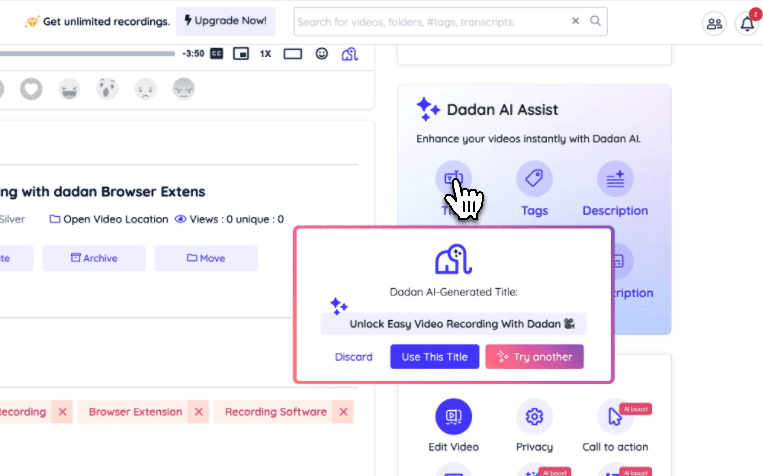Open emoji reactions smiley icon in player

point(322,54)
